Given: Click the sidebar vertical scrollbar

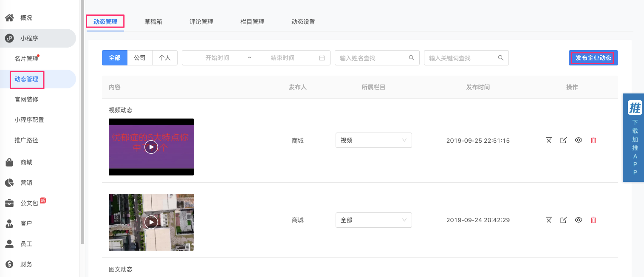Looking at the screenshot, I should [82, 122].
